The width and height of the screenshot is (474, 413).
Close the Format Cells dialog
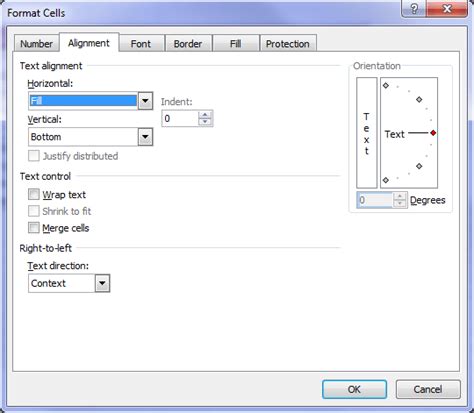click(x=447, y=9)
